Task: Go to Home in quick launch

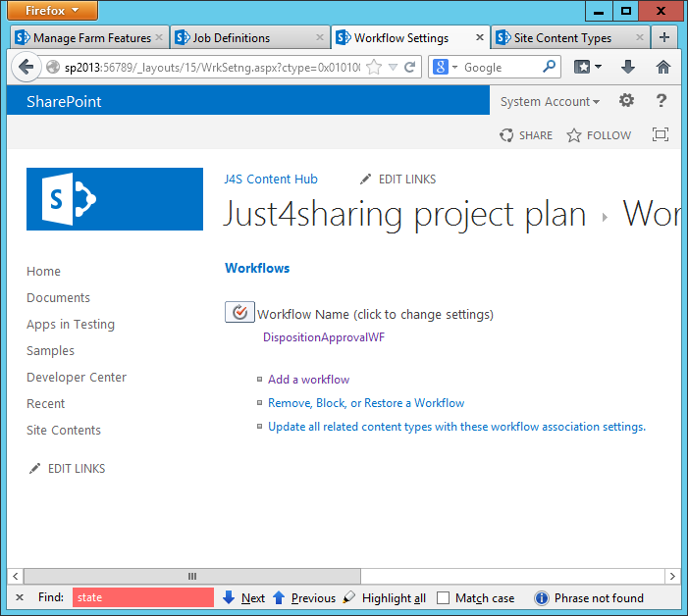Action: click(x=43, y=272)
